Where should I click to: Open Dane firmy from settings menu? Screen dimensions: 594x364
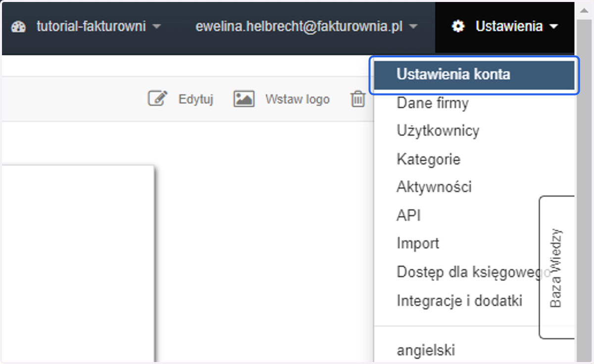click(433, 103)
